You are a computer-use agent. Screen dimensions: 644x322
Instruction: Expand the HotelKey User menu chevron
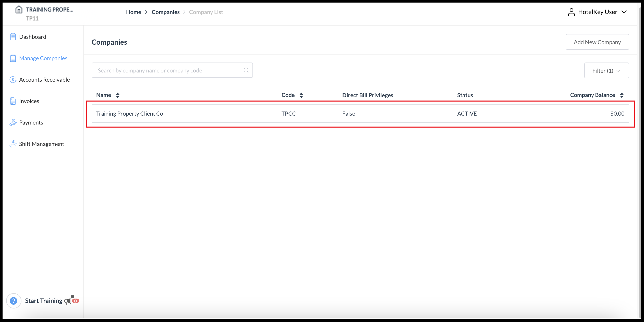pyautogui.click(x=624, y=12)
